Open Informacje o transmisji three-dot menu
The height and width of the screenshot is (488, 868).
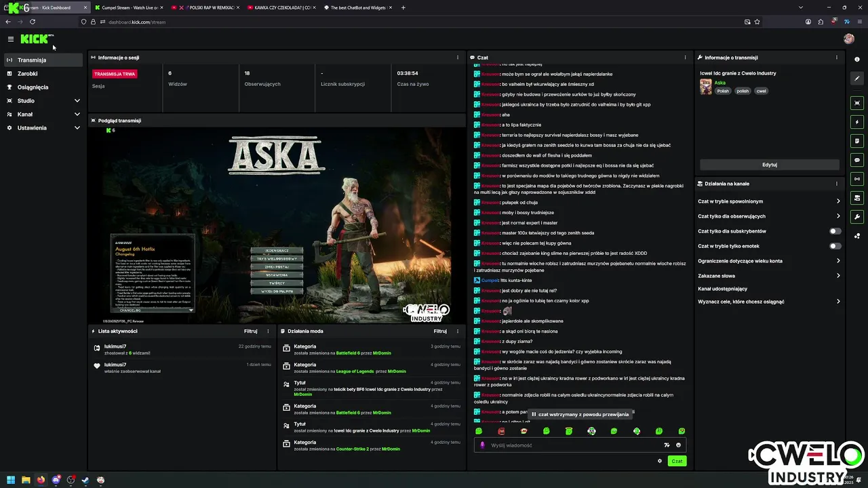tap(836, 58)
